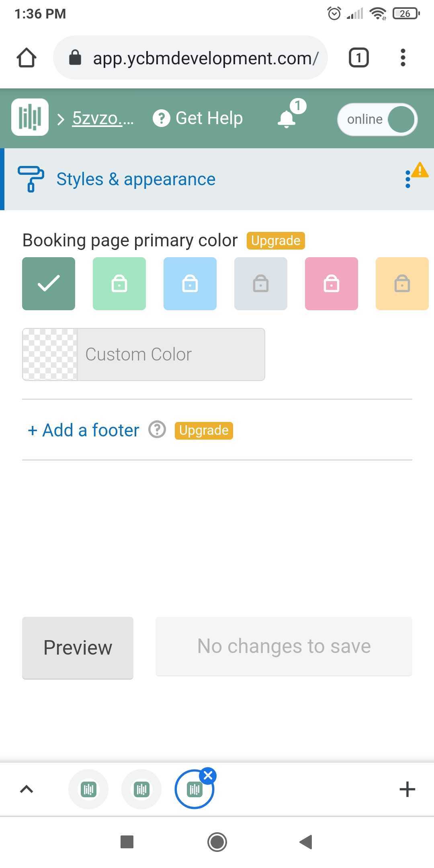This screenshot has width=434, height=868.
Task: Close the active tab with X badge
Action: coord(208,776)
